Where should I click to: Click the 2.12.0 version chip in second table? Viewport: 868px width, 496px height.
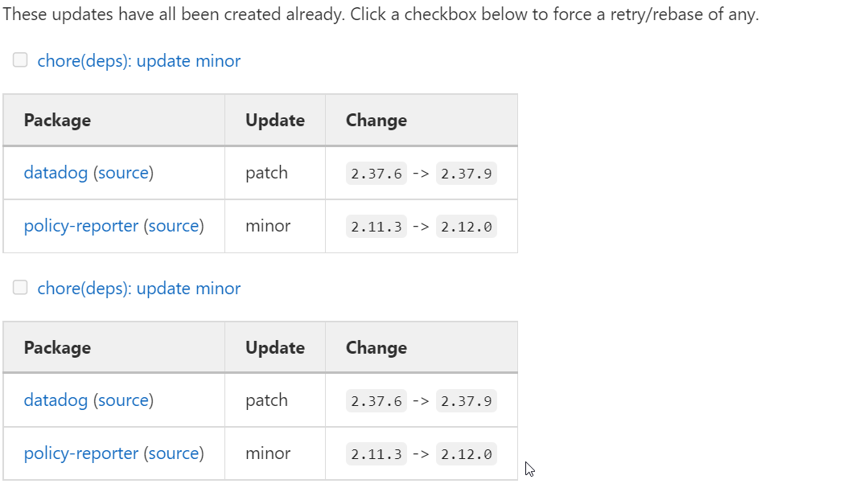pos(467,453)
